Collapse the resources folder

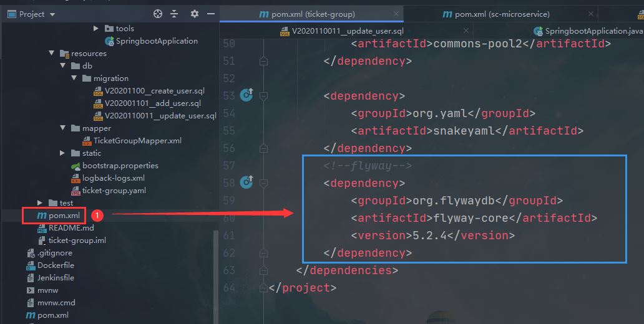click(x=51, y=53)
